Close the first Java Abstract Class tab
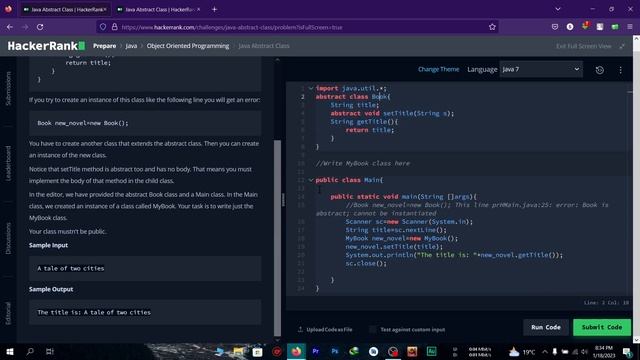Image resolution: width=640 pixels, height=360 pixels. pyautogui.click(x=105, y=9)
